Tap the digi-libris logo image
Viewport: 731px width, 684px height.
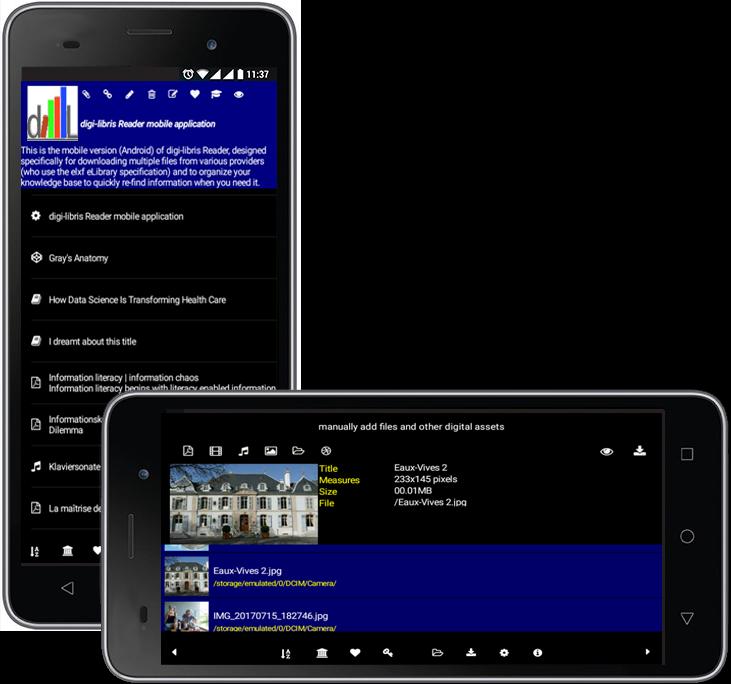52,113
